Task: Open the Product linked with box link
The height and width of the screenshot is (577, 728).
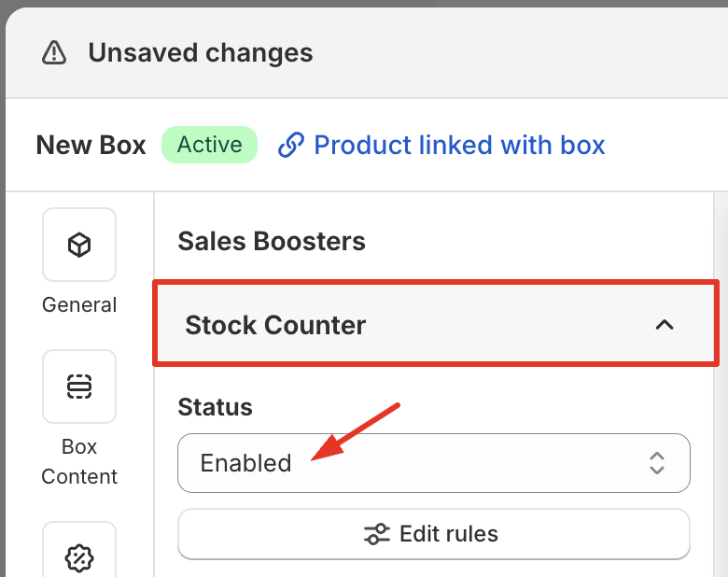Action: (459, 146)
